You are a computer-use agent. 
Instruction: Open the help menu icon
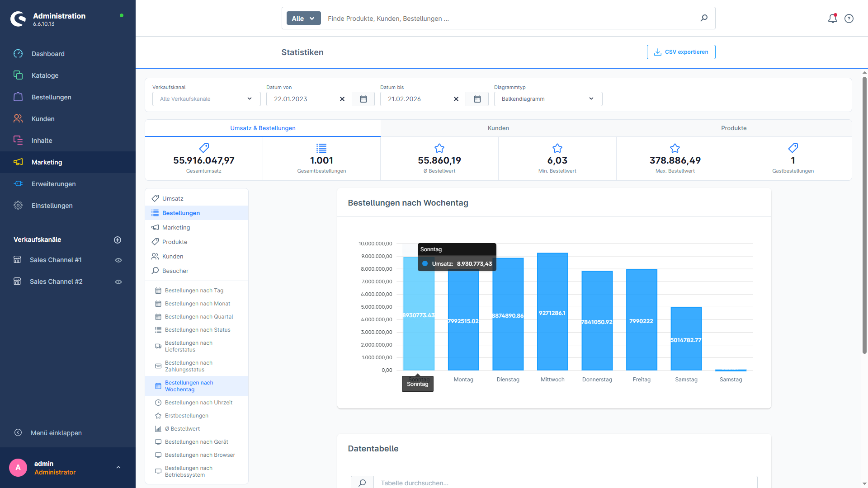click(849, 19)
